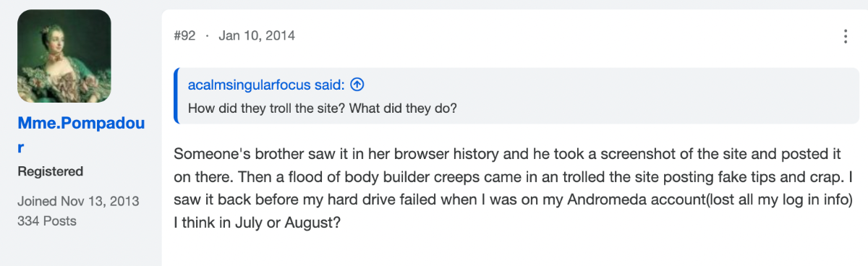Click the '334 Posts' count

coord(47,220)
